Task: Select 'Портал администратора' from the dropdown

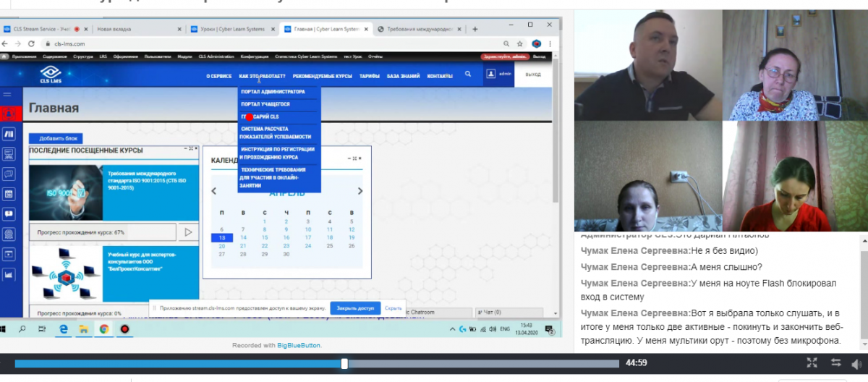Action: (x=273, y=92)
